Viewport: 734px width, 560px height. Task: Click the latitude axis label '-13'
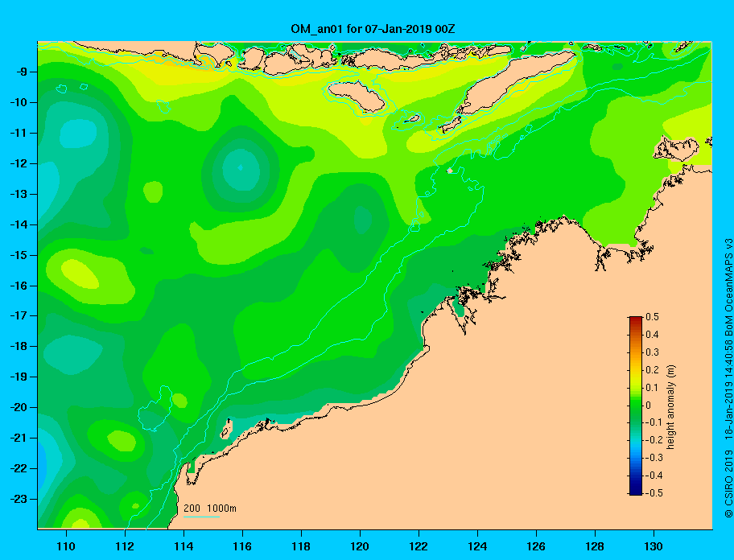[x=19, y=194]
